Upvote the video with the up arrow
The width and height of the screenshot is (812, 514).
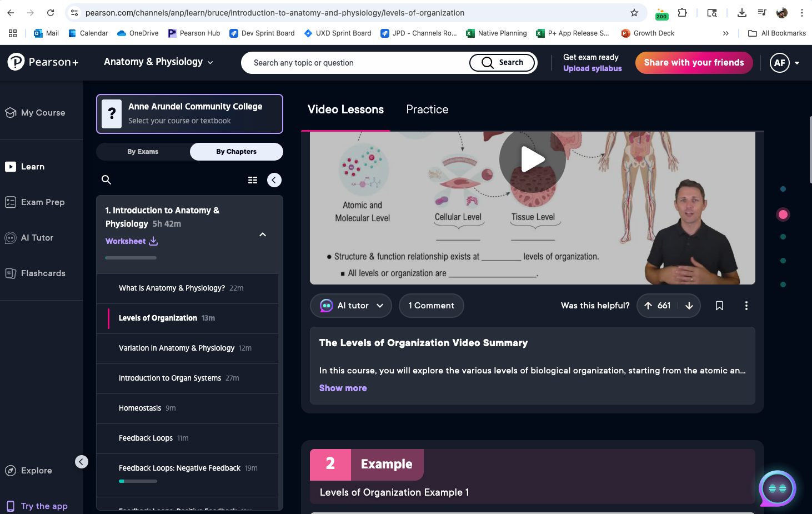[x=648, y=305]
